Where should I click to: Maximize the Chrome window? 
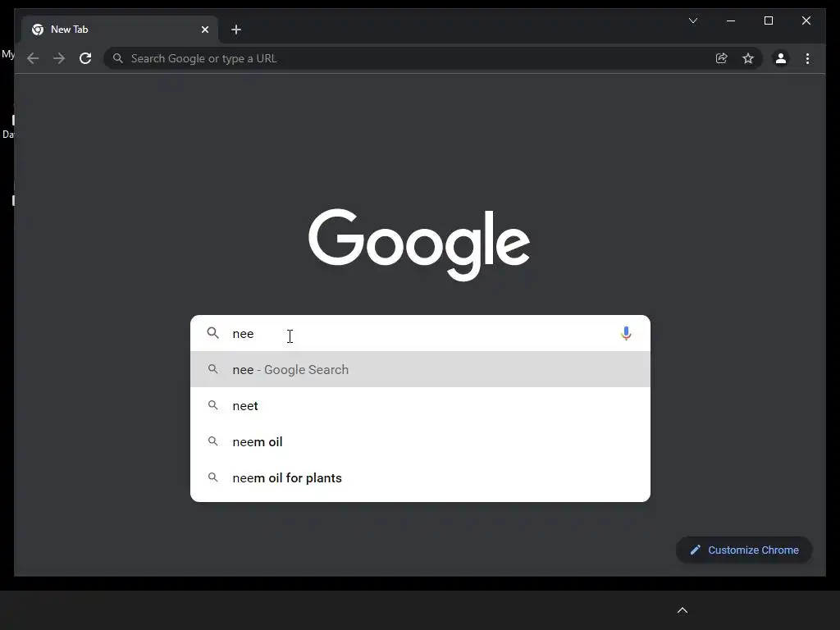[768, 21]
